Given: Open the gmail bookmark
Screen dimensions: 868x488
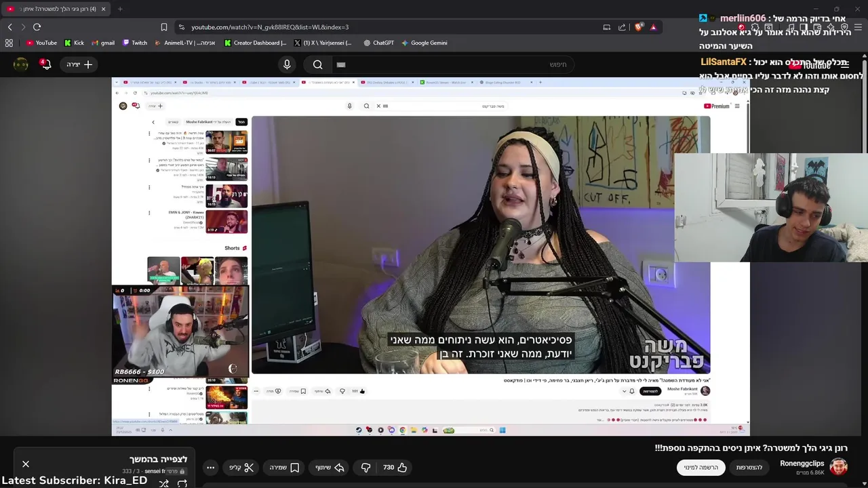Looking at the screenshot, I should [103, 43].
